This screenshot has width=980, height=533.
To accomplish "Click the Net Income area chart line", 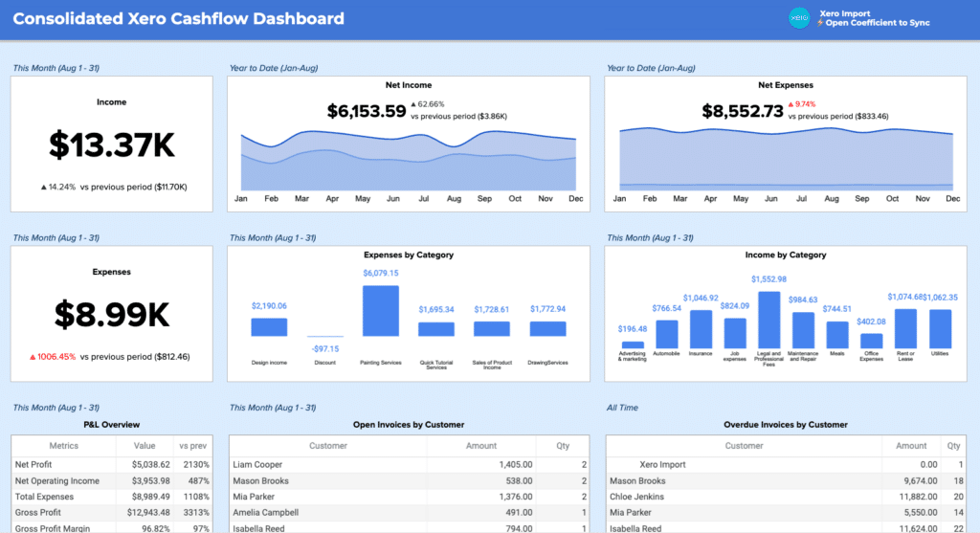I will click(x=408, y=161).
